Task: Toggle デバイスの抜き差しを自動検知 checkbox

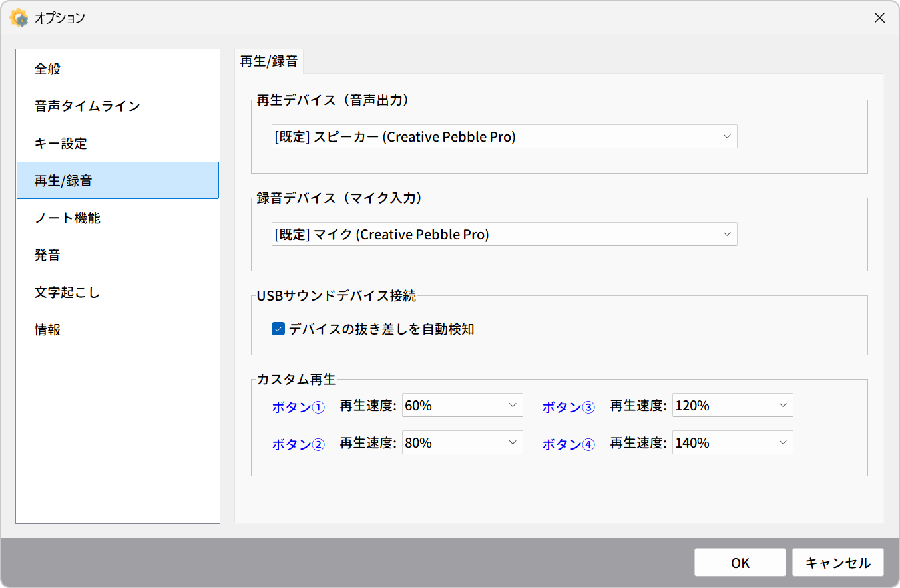Action: click(x=278, y=329)
